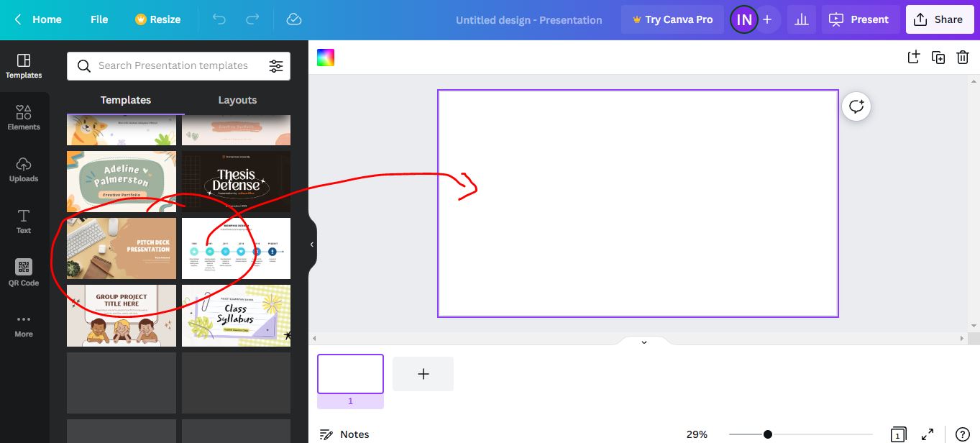Open the File menu

[x=99, y=19]
